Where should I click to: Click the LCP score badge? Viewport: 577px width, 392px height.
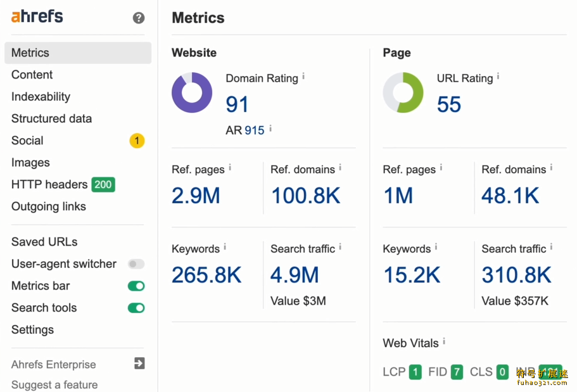click(415, 372)
